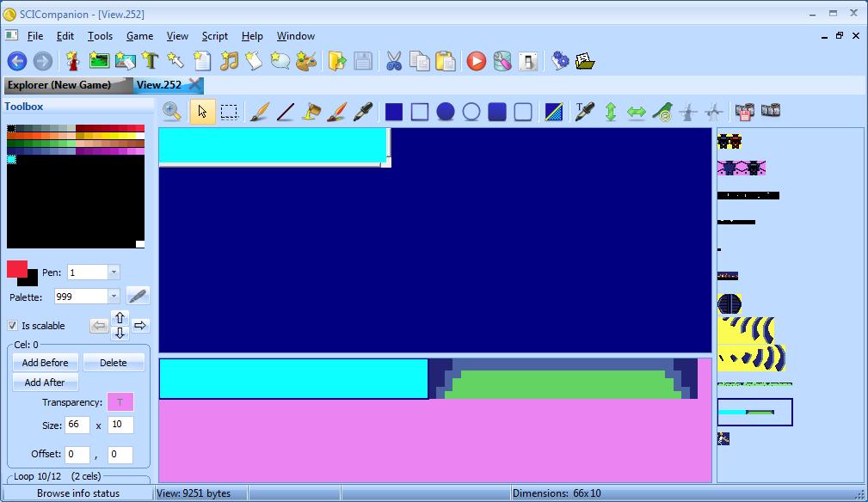Switch to the Explorer (New Game) tab
The height and width of the screenshot is (502, 868).
(59, 85)
